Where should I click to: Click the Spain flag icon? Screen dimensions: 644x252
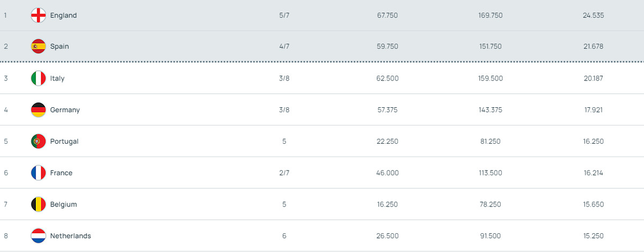(38, 47)
